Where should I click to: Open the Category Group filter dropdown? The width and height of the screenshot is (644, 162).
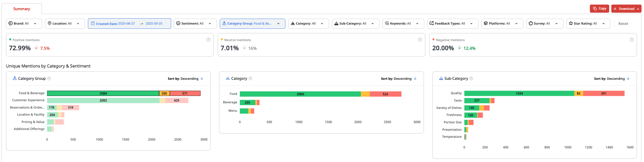point(252,24)
